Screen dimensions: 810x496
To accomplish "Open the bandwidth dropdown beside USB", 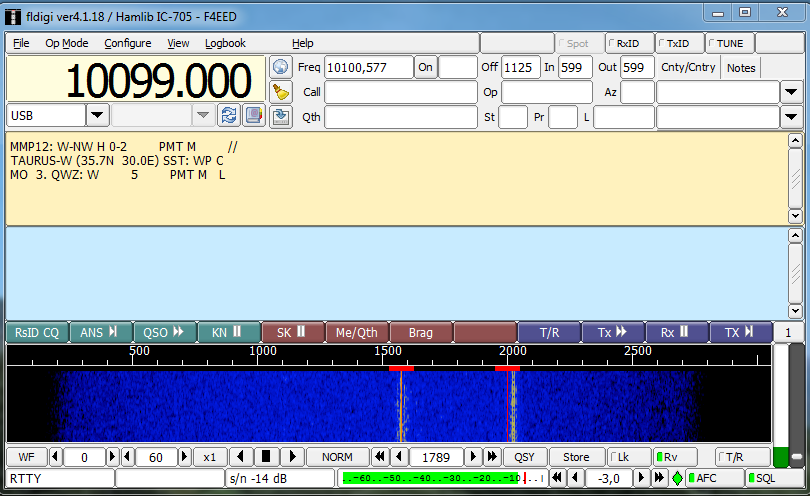I will pos(203,115).
